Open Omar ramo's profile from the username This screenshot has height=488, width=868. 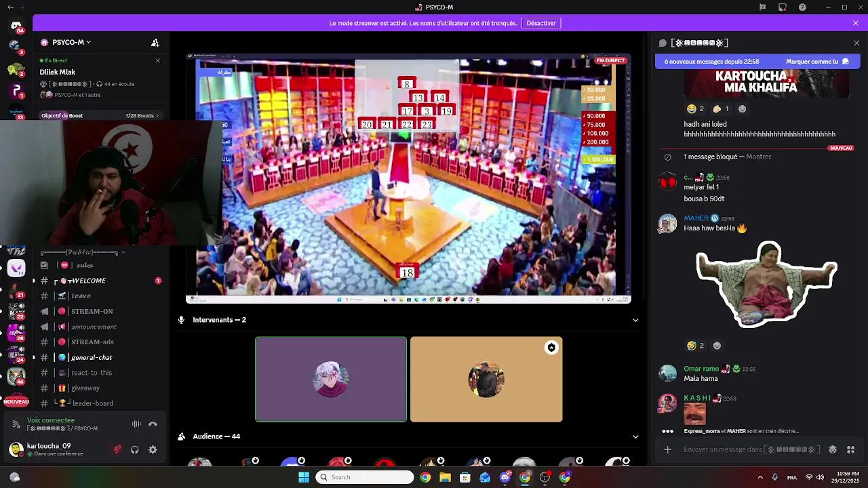click(x=701, y=369)
